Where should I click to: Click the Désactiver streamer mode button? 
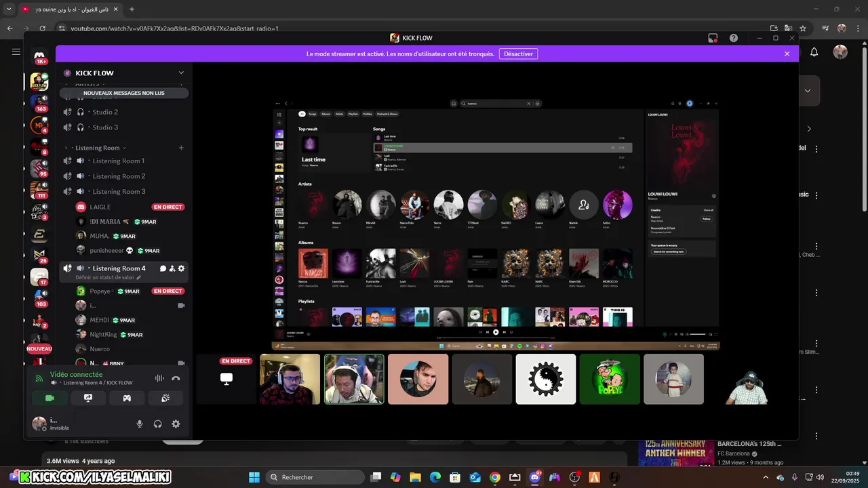(x=519, y=54)
